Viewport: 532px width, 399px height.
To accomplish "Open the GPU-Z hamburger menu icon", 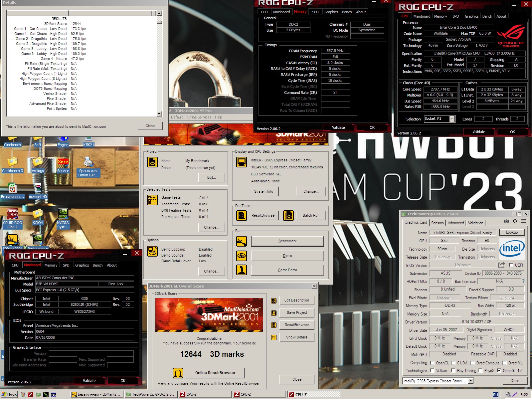I will 523,221.
